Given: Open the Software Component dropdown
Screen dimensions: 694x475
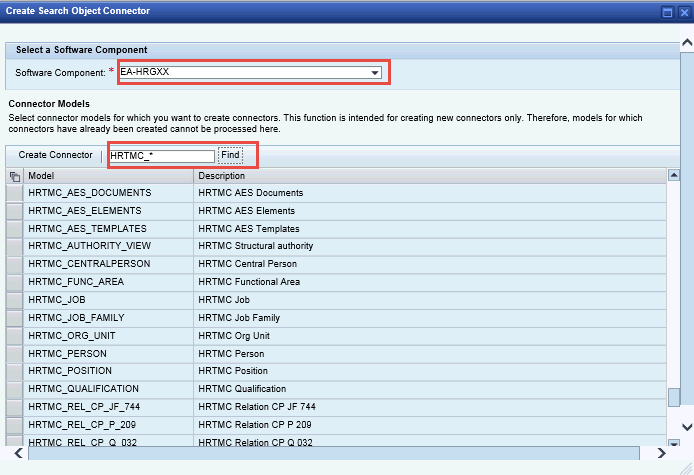Looking at the screenshot, I should [374, 72].
